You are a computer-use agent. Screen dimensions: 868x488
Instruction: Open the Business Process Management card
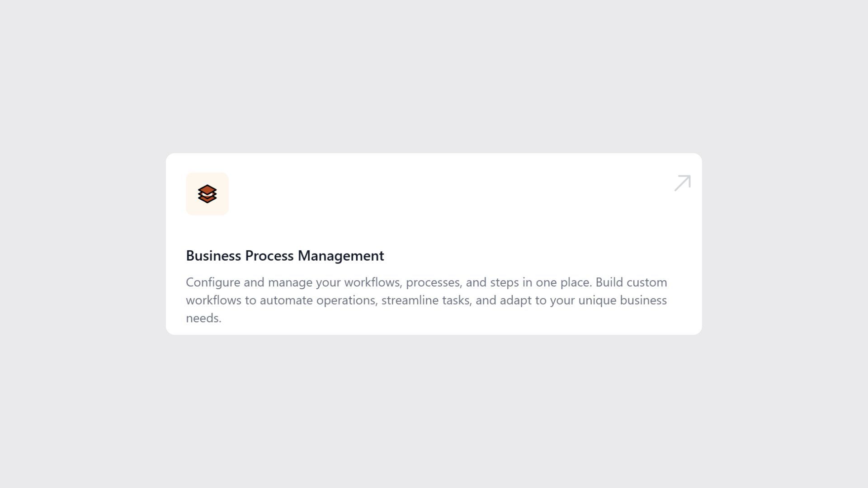click(434, 244)
